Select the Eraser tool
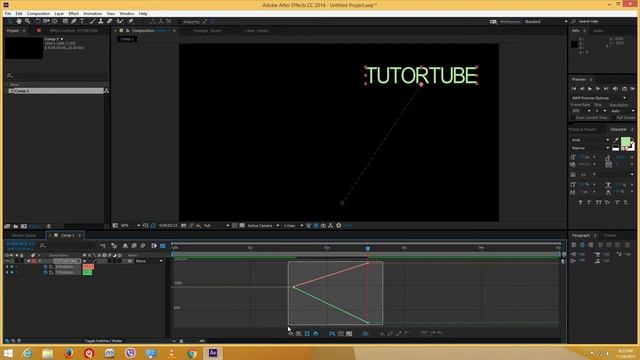This screenshot has height=360, width=640. pos(109,21)
